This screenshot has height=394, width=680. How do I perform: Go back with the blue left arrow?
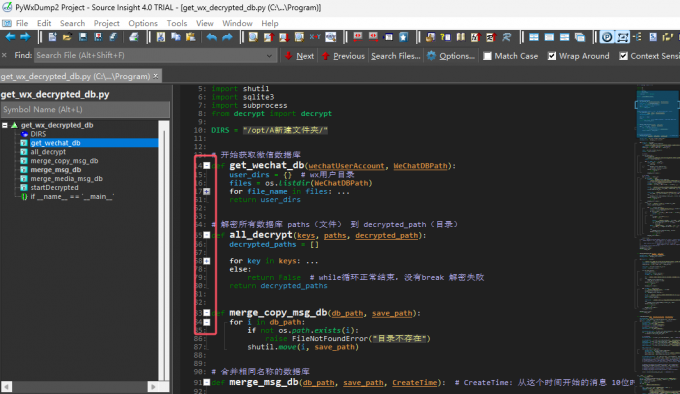10,37
